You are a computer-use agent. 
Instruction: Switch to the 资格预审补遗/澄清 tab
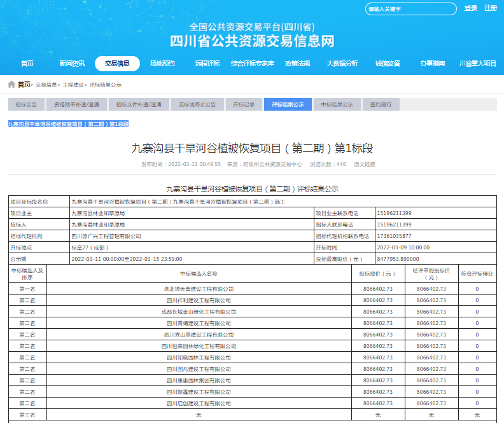click(76, 104)
